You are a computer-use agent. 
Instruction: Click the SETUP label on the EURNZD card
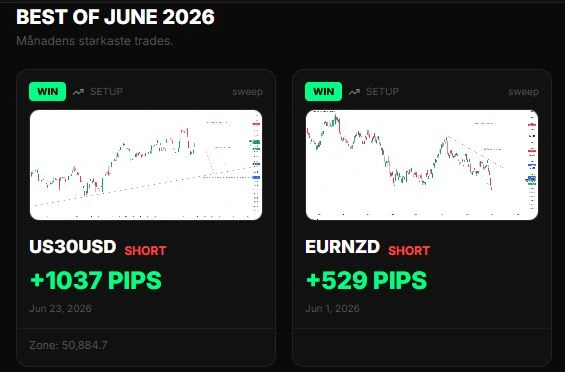(x=382, y=92)
